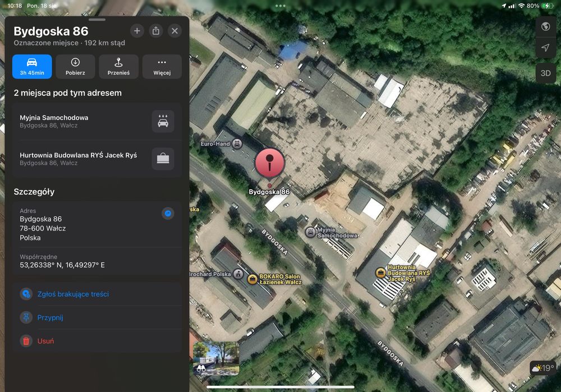
Task: Tap the battery 80% status indicator
Action: (x=540, y=6)
